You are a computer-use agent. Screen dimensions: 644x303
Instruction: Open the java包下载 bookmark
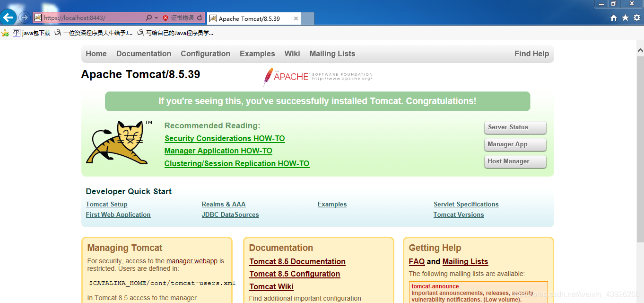click(31, 33)
